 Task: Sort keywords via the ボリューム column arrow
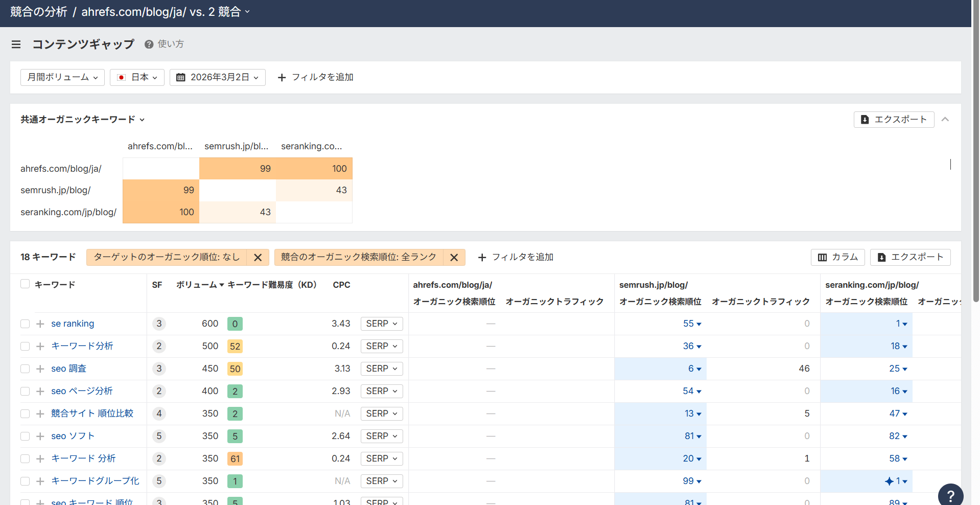221,285
